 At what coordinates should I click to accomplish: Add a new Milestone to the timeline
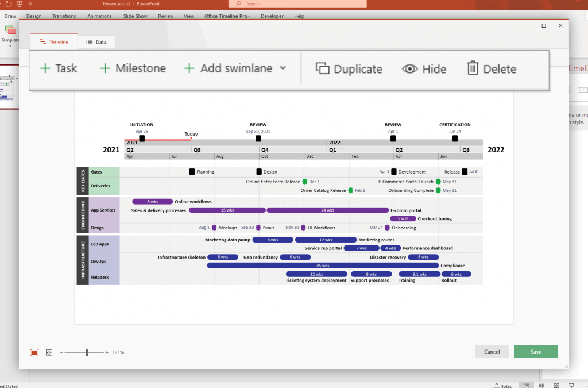(x=132, y=68)
